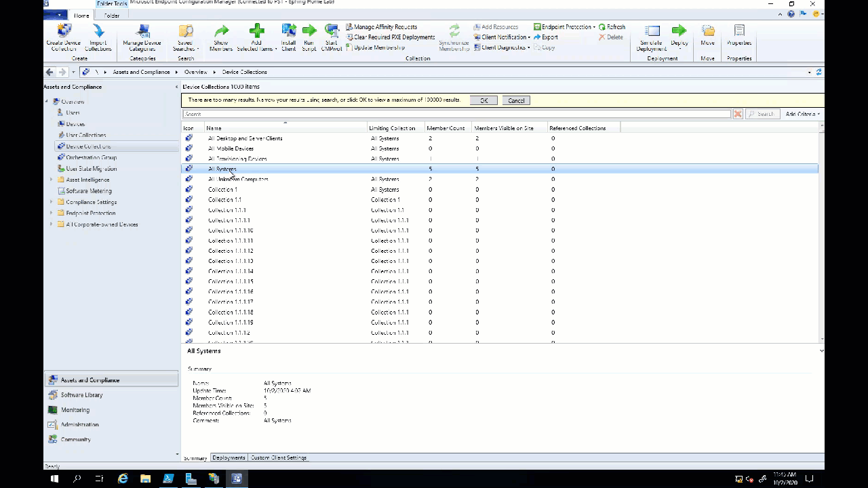Image resolution: width=868 pixels, height=488 pixels.
Task: Select the All Unknown Computers collection
Action: click(x=499, y=179)
